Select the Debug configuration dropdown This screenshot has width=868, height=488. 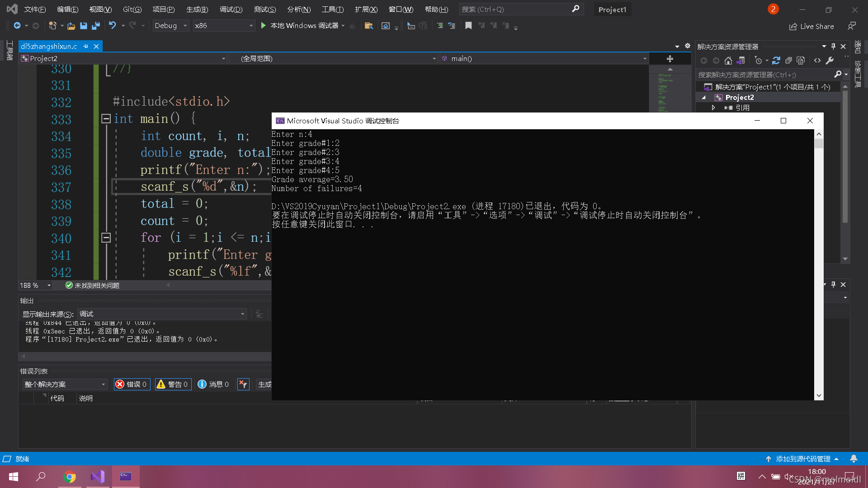pyautogui.click(x=170, y=25)
